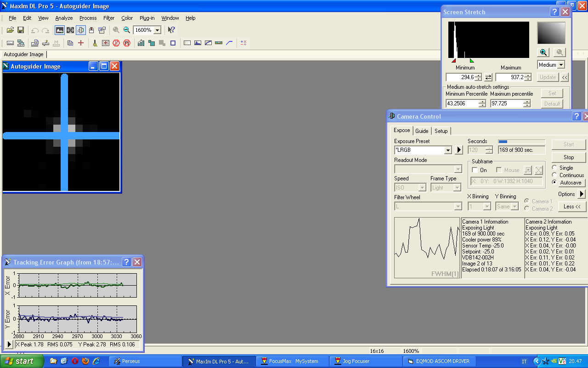The width and height of the screenshot is (588, 368).
Task: Open the Analyze menu
Action: (64, 18)
